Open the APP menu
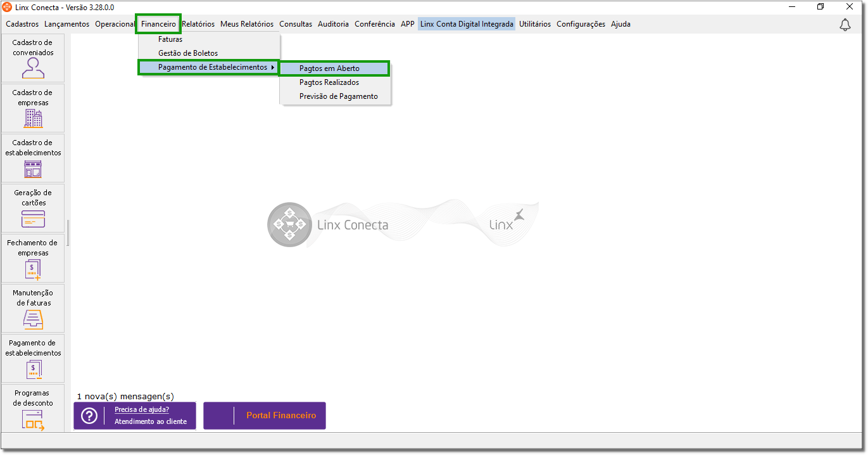The height and width of the screenshot is (455, 868). coord(408,24)
